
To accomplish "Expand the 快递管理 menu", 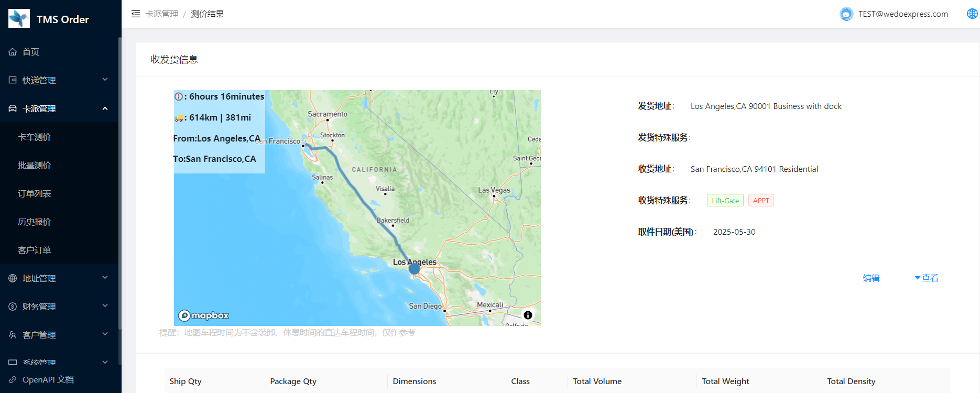I will (58, 80).
